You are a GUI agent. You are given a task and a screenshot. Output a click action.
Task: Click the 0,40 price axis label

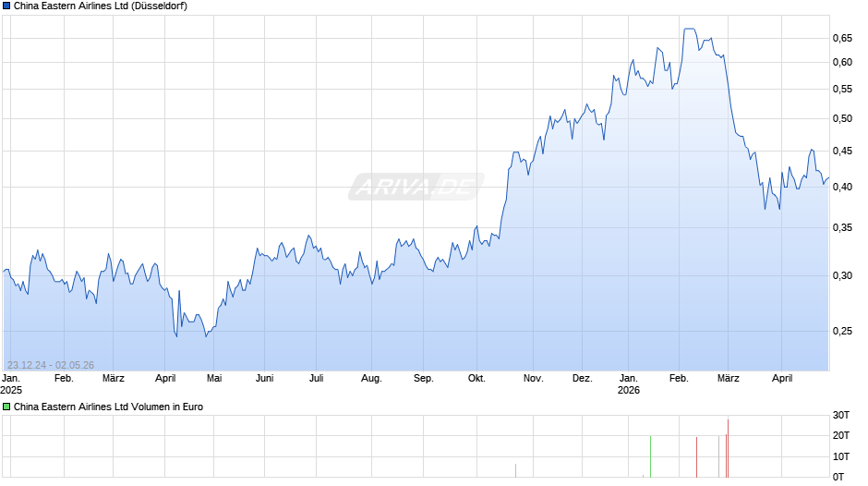point(842,188)
